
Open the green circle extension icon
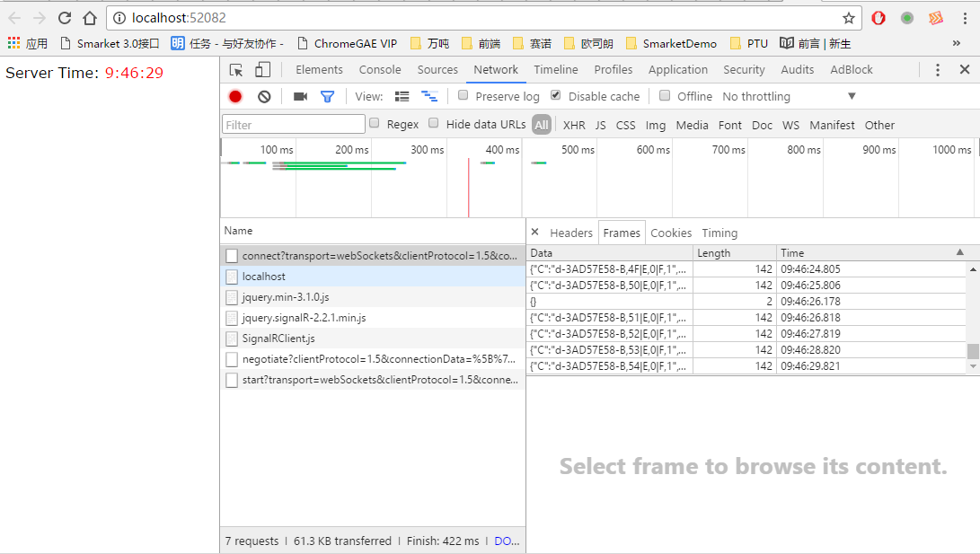[907, 18]
